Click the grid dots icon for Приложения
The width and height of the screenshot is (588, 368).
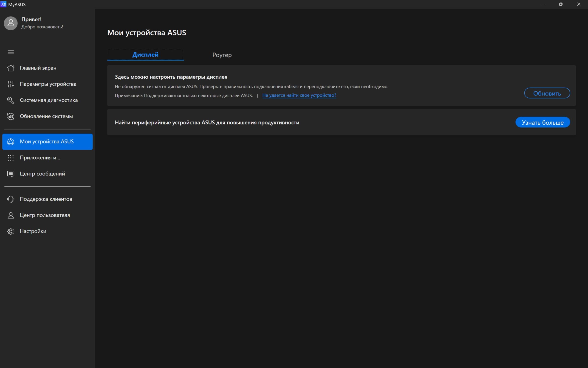pos(11,158)
